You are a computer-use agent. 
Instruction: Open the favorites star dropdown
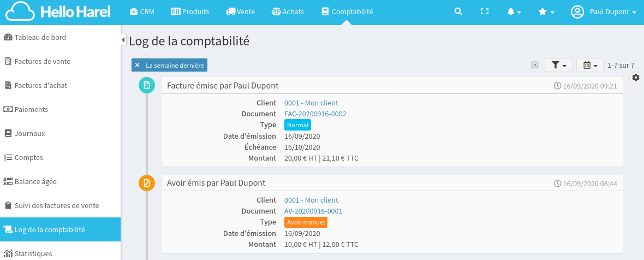(x=546, y=11)
